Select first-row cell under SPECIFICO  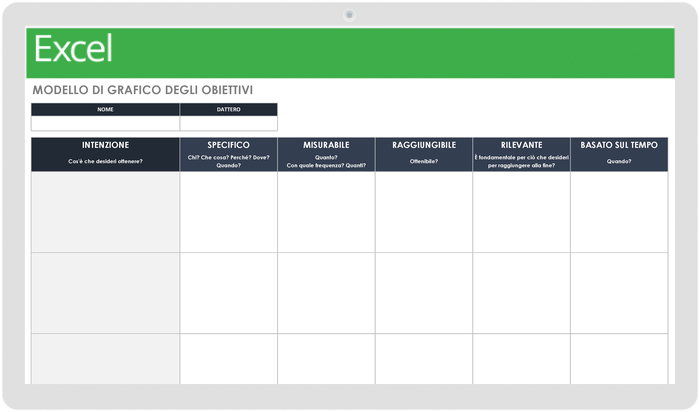tap(229, 212)
